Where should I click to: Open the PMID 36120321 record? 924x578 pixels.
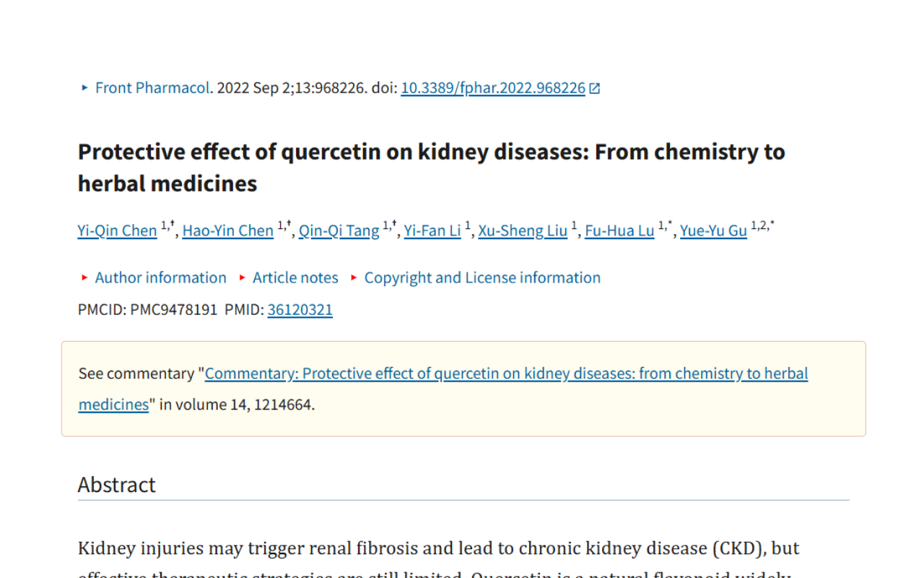click(300, 309)
